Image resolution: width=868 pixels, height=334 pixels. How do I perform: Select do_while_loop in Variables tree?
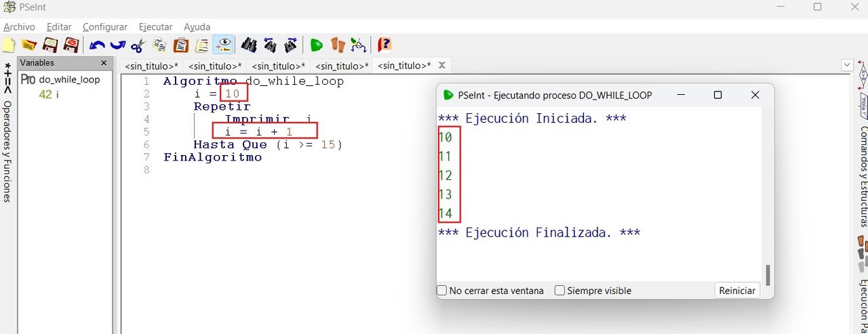click(69, 79)
